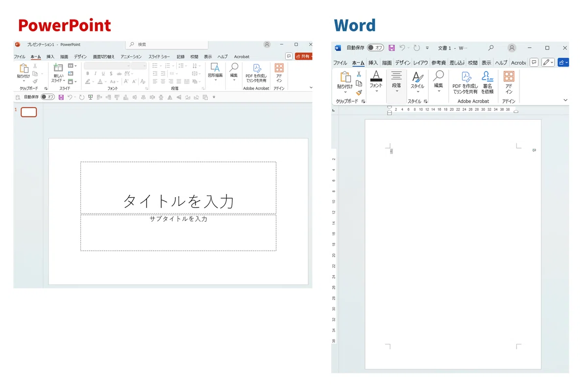Open レイアウト tab in Word
This screenshot has height=391, width=588.
[420, 63]
